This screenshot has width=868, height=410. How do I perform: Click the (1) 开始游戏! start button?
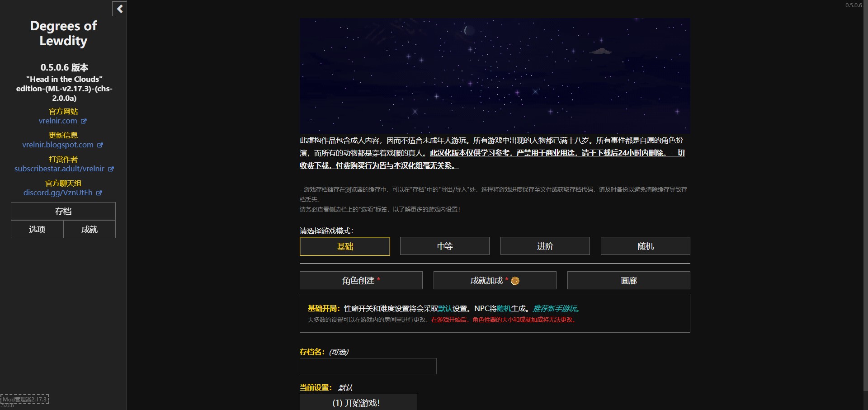pos(359,402)
